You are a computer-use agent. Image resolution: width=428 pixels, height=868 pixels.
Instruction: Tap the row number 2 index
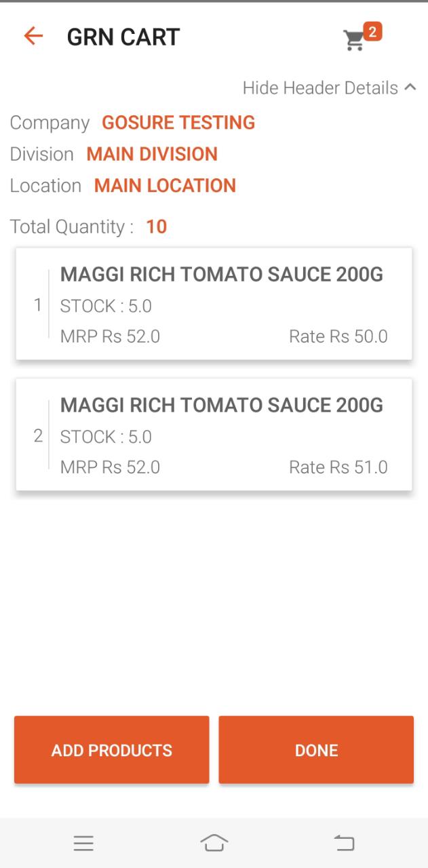(38, 436)
